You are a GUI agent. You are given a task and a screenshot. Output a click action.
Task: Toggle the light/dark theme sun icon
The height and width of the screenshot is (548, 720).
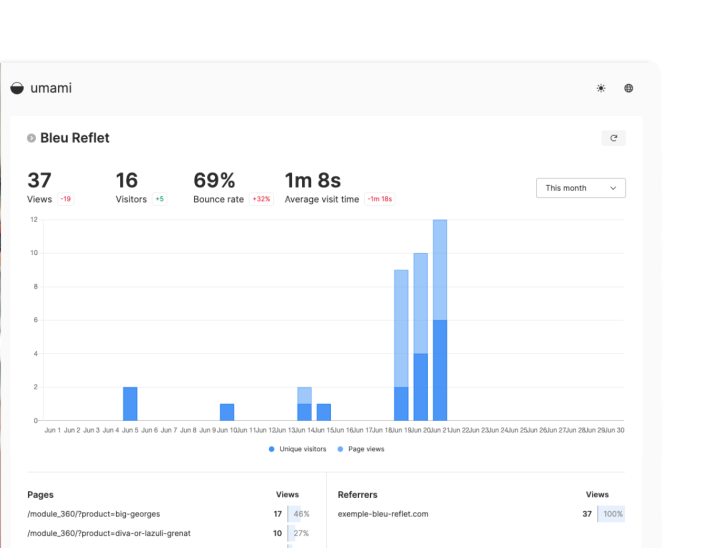click(601, 88)
